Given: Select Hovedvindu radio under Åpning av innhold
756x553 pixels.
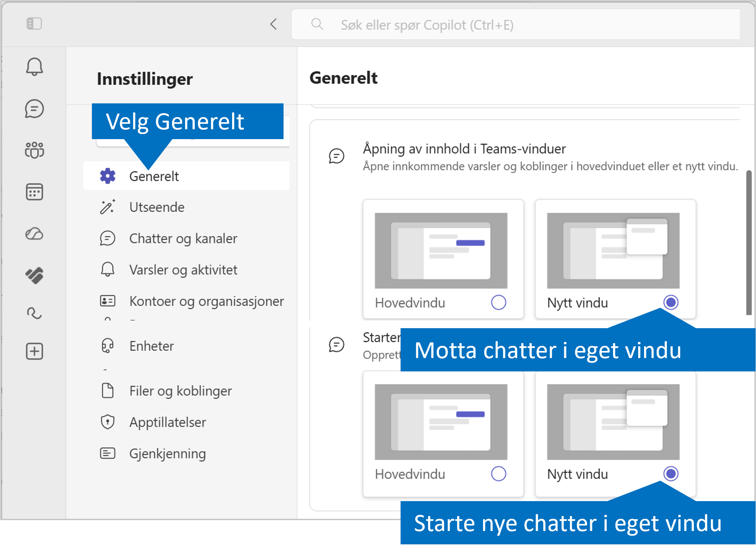Looking at the screenshot, I should [498, 303].
